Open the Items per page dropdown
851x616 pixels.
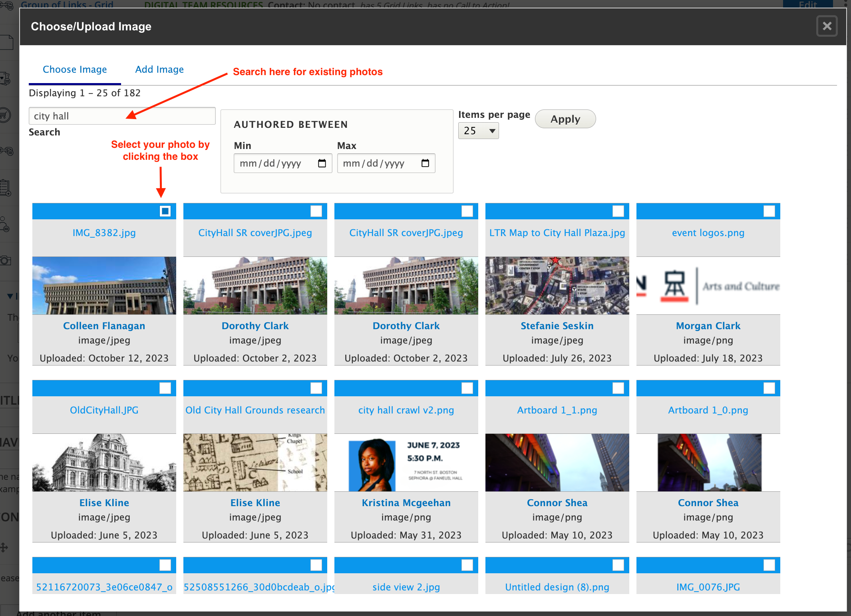tap(478, 131)
